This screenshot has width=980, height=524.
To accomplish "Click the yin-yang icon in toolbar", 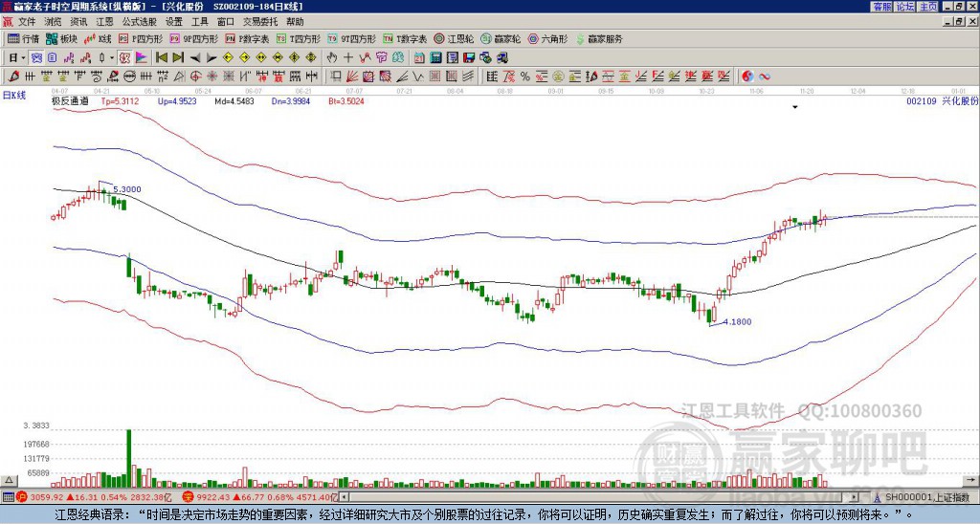I will [747, 76].
